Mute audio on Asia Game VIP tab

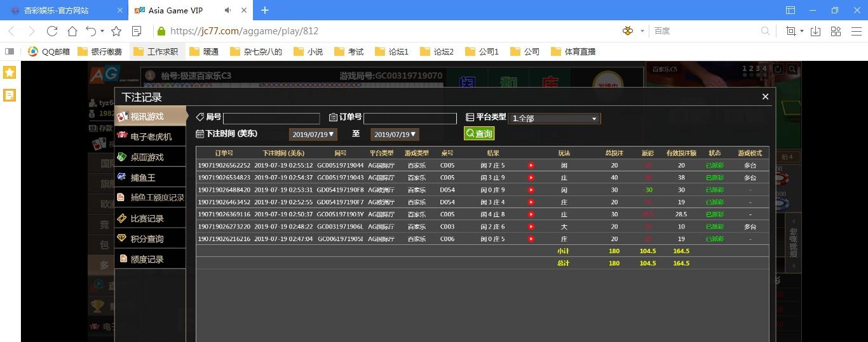click(228, 10)
